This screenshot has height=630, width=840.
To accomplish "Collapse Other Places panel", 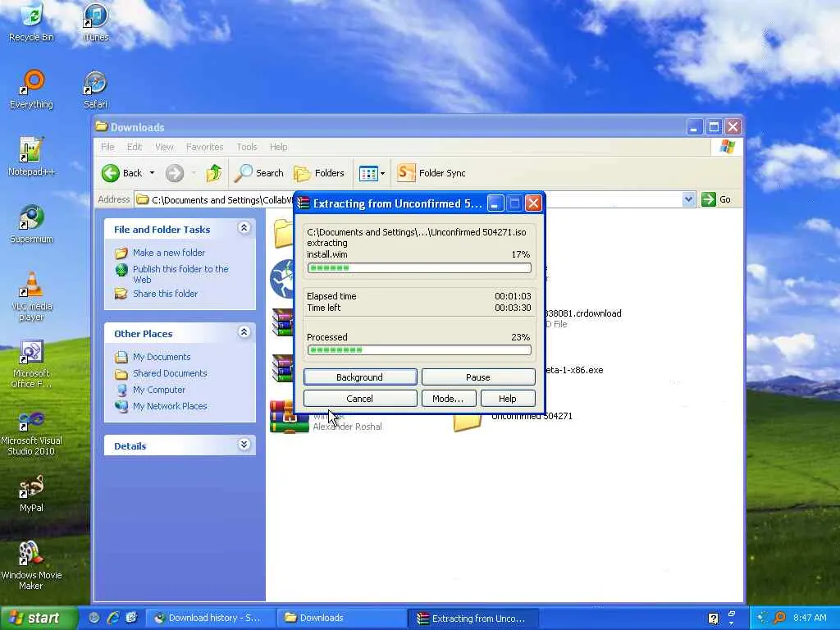I will (244, 332).
